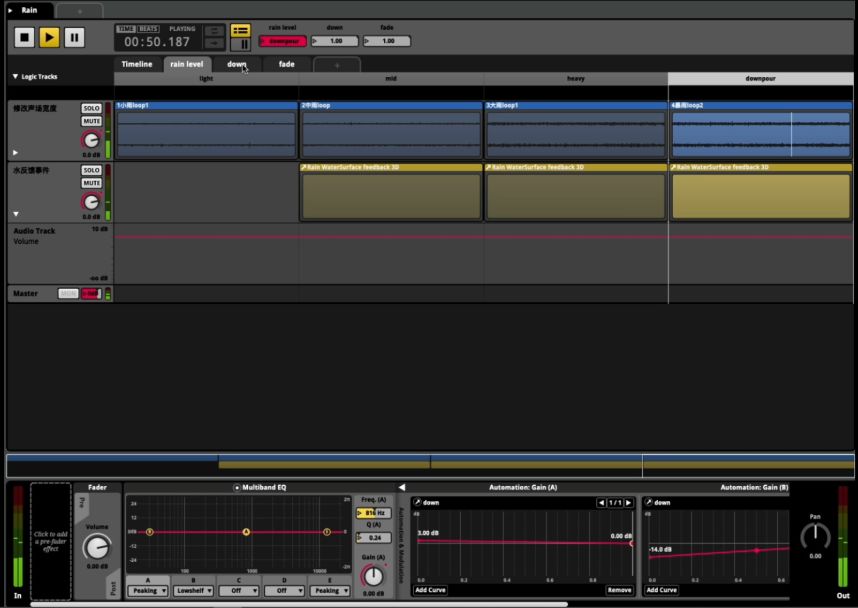Toggle the Multiband EQ bypass dot
The image size is (858, 608).
point(237,487)
